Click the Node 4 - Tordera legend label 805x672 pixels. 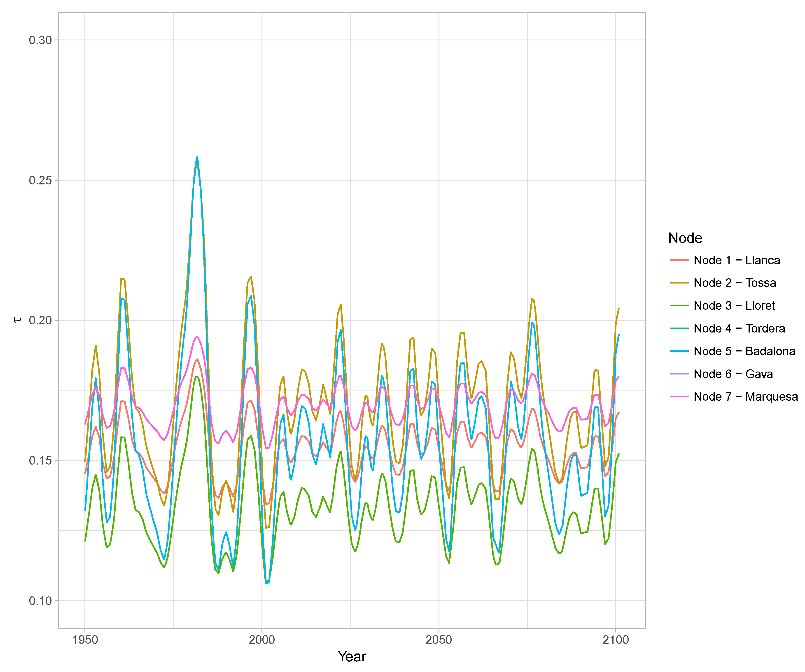click(740, 328)
